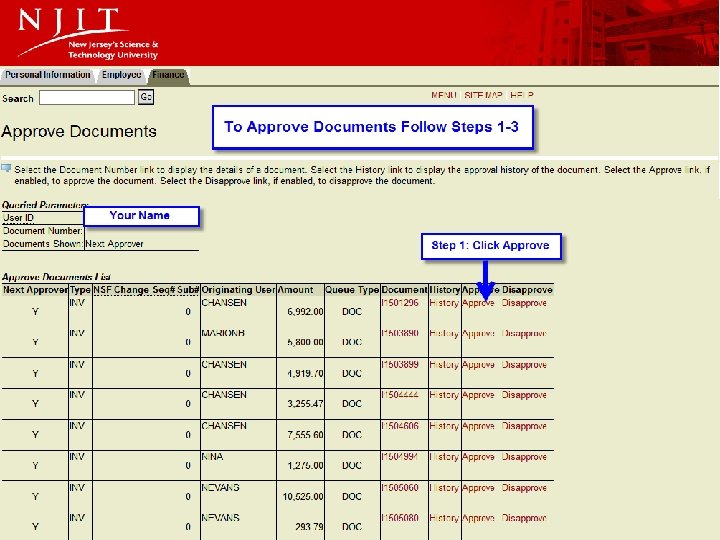Viewport: 720px width, 540px height.
Task: Select the amount 3,255.47
Action: point(305,404)
